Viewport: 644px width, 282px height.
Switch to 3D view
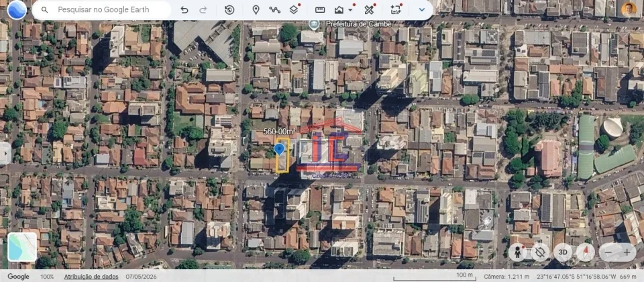[x=563, y=252]
